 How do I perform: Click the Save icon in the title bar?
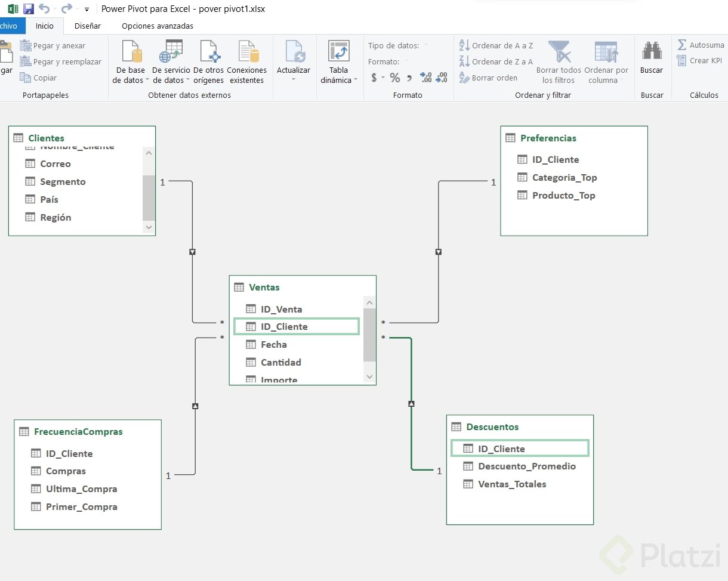coord(28,9)
